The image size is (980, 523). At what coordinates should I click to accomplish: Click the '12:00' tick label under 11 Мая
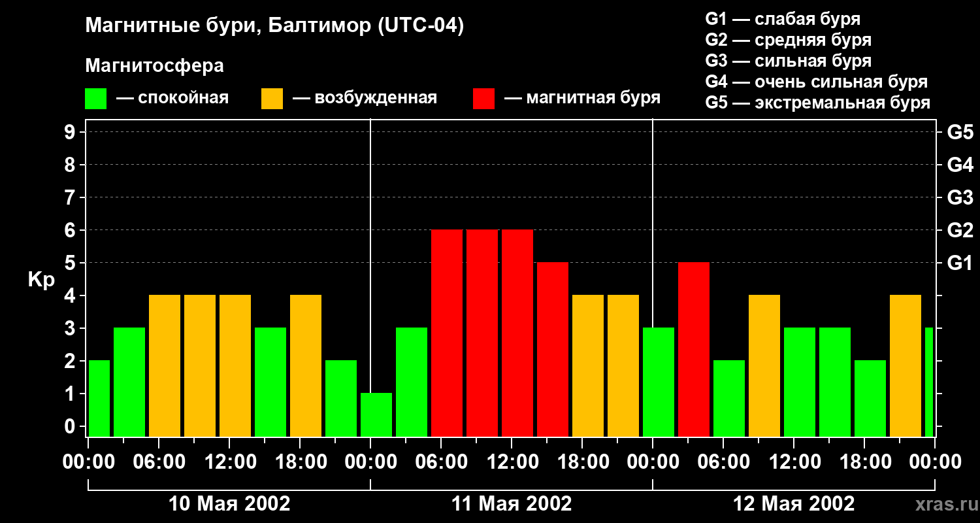pos(512,462)
